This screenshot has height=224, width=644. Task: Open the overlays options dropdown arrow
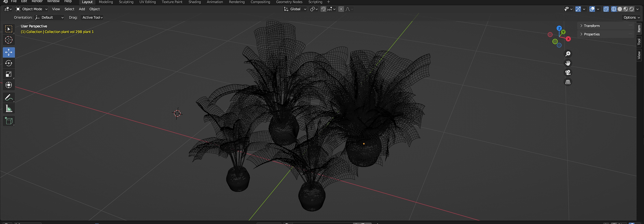coord(598,9)
